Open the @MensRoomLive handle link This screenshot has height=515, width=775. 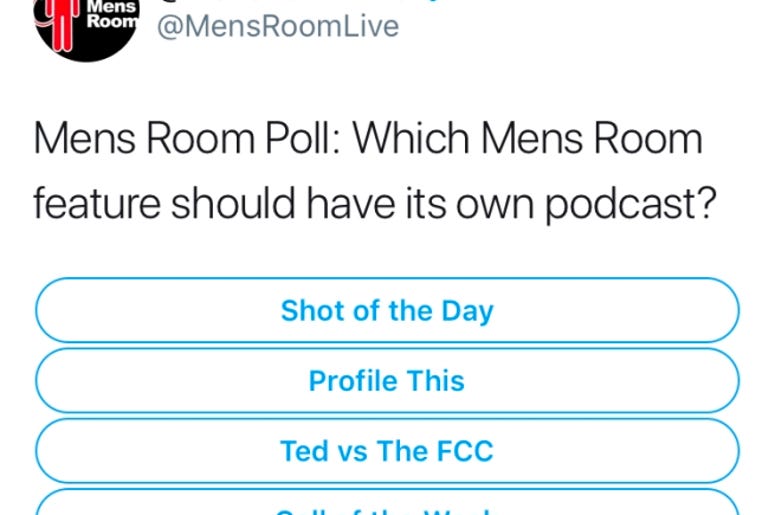278,26
